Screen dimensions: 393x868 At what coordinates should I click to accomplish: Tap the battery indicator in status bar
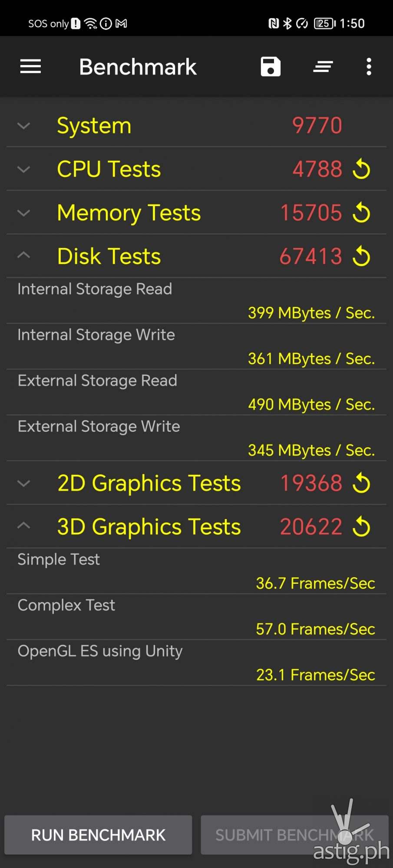(x=325, y=23)
